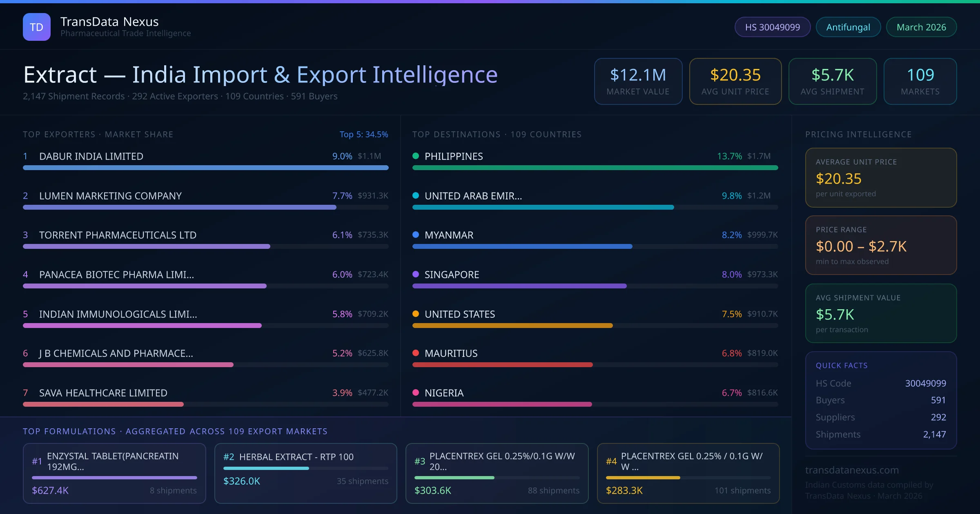
Task: Open the 109 Markets stat card
Action: 920,81
